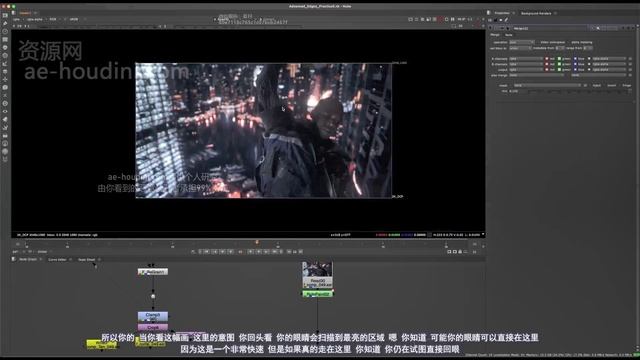Open the Node Graph tab
640x360 pixels.
click(x=28, y=259)
